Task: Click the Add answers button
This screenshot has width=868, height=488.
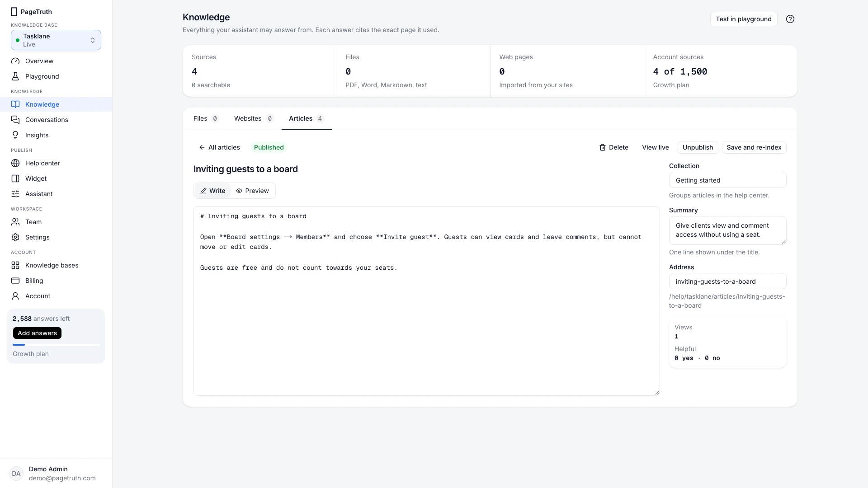Action: coord(38,333)
